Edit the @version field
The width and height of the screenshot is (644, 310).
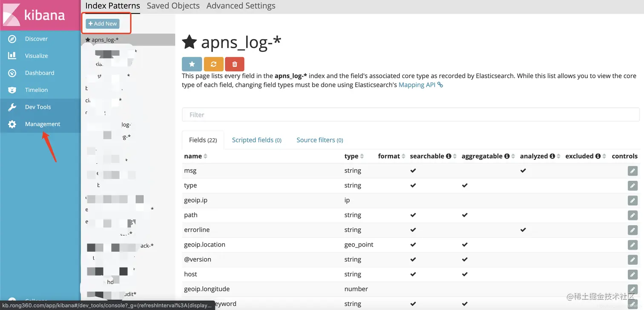(x=632, y=259)
